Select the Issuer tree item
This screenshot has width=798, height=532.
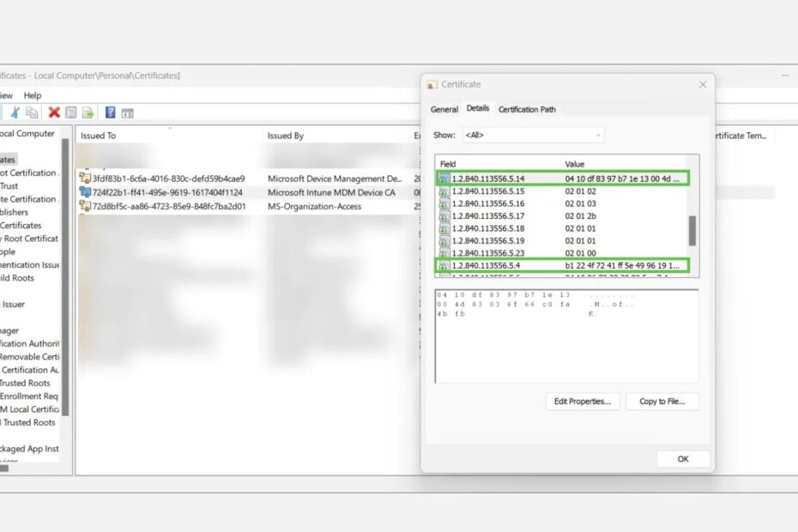13,305
